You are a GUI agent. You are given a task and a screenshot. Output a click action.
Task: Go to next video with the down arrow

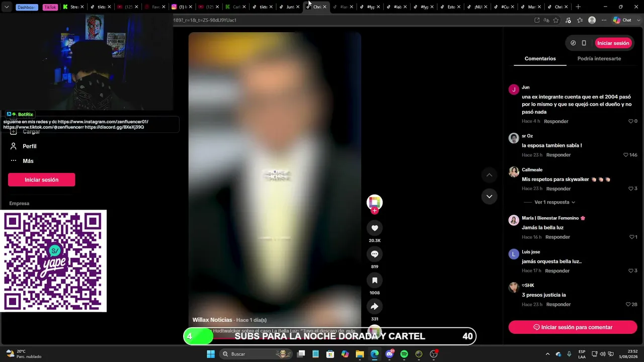(x=489, y=196)
